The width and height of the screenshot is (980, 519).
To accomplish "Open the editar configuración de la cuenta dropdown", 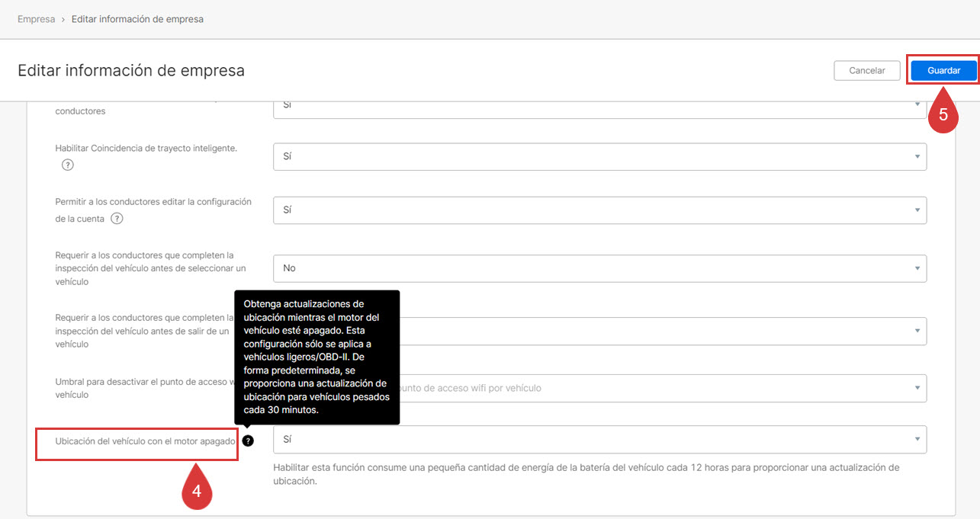I will pyautogui.click(x=600, y=210).
